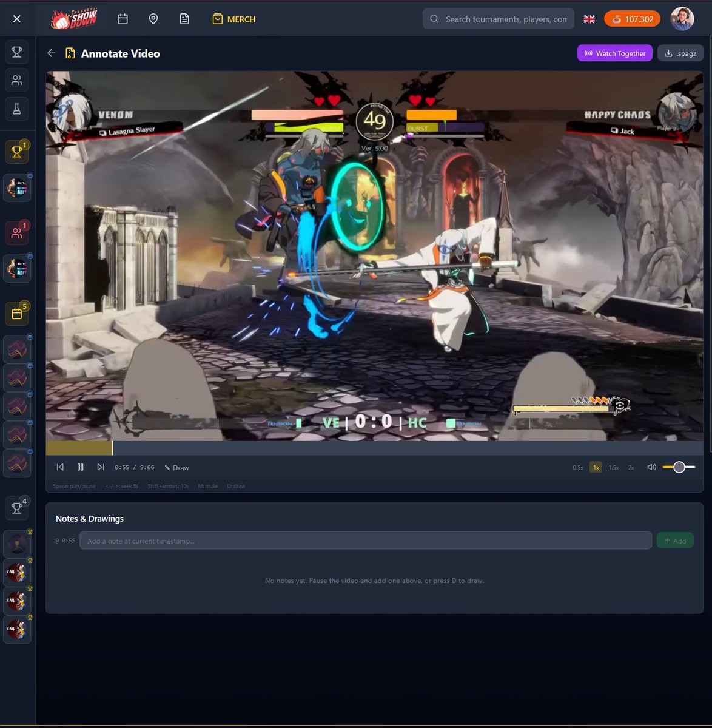The image size is (712, 728).
Task: Focus the Search tournaments, players field
Action: point(499,19)
